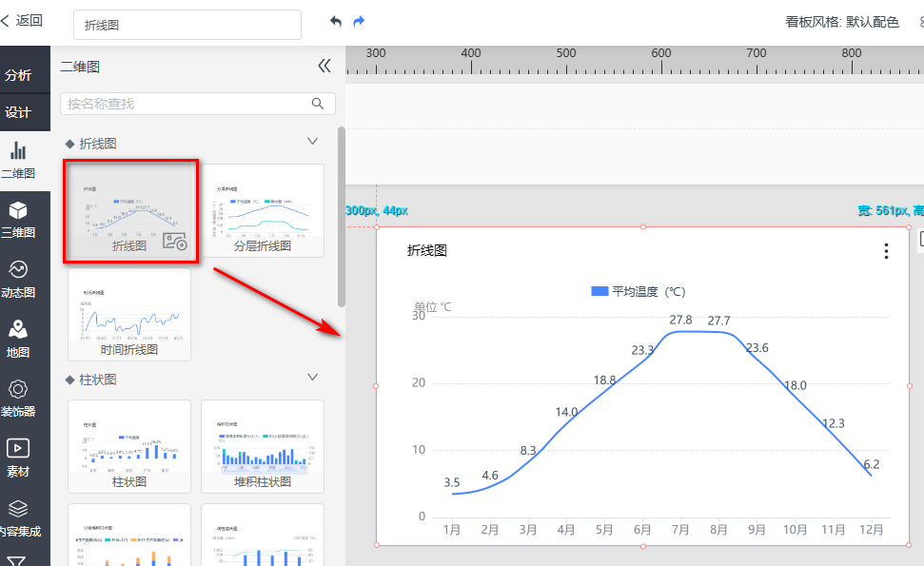Screen dimensions: 924x566
Task: Toggle 平均温度 legend series swatch
Action: tap(599, 292)
